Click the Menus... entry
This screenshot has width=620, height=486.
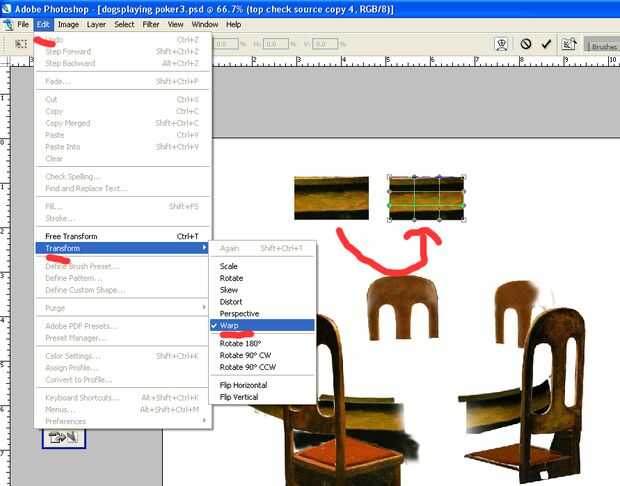122,409
